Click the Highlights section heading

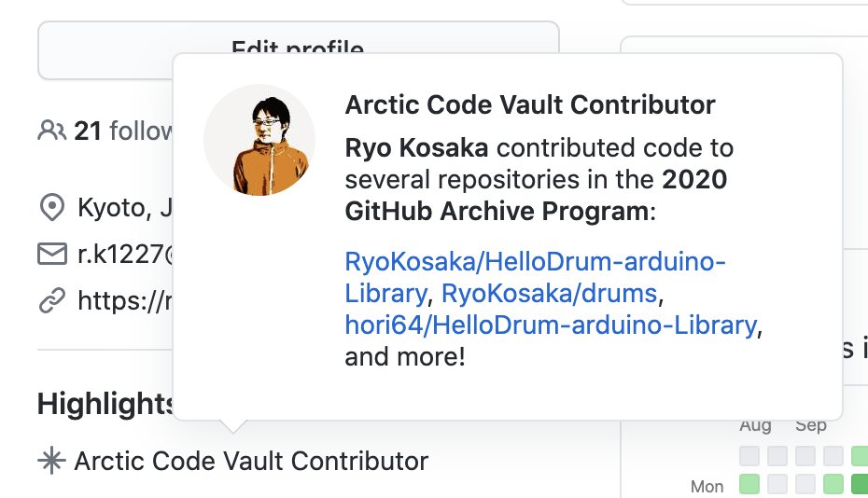[105, 404]
